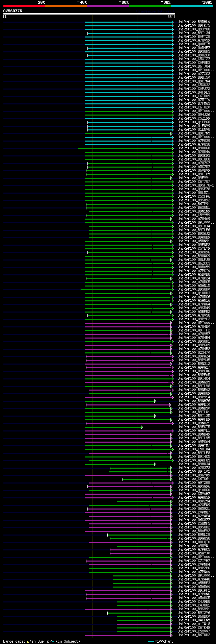Select label UniRef100_B9MWG8
Image resolution: width=216 pixels, height=644 pixels.
coord(194,148)
